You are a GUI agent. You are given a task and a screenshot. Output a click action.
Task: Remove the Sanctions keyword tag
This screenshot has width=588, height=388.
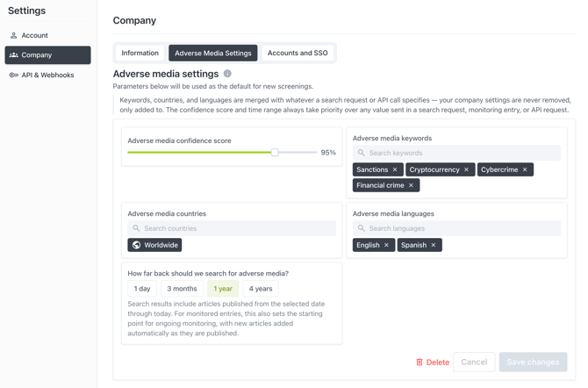tap(395, 169)
